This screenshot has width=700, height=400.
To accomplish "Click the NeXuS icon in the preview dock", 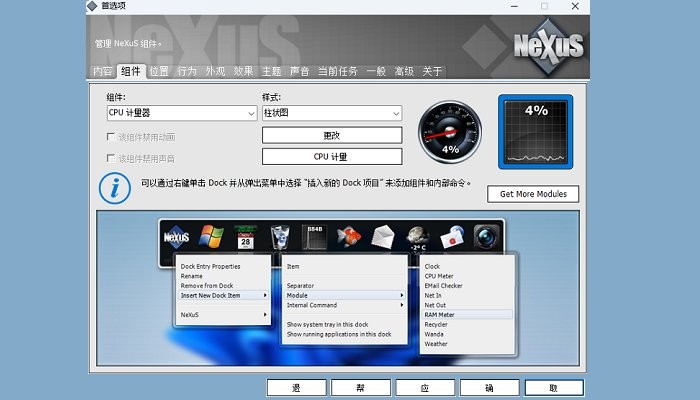I will pyautogui.click(x=176, y=237).
